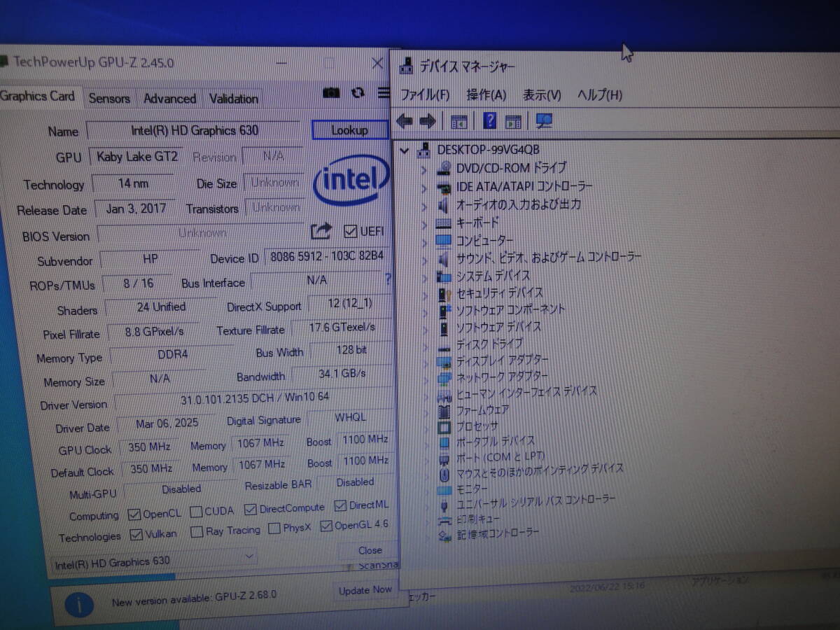Click the DVD/CD-ROM drive icon
The height and width of the screenshot is (630, 840).
[x=444, y=168]
